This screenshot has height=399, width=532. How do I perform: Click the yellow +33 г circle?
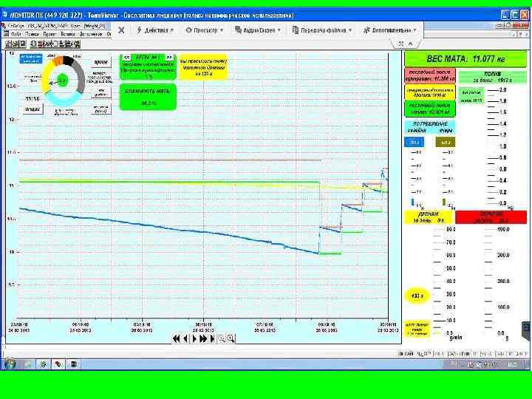[417, 296]
